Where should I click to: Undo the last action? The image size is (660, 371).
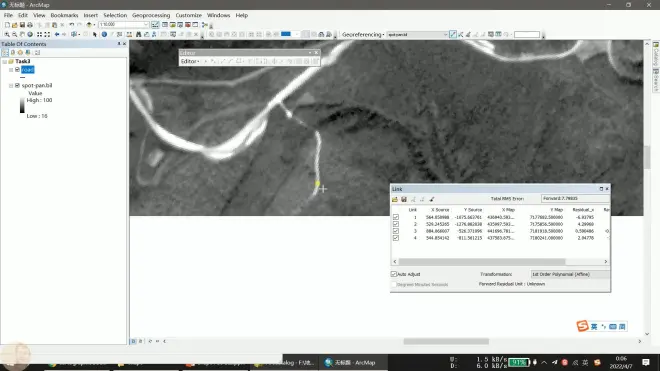click(72, 25)
